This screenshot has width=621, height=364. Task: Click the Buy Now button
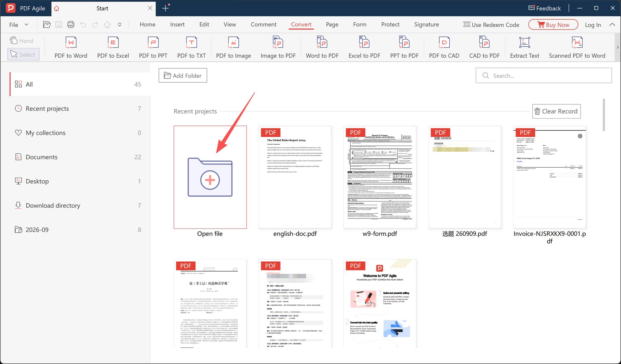(x=553, y=25)
